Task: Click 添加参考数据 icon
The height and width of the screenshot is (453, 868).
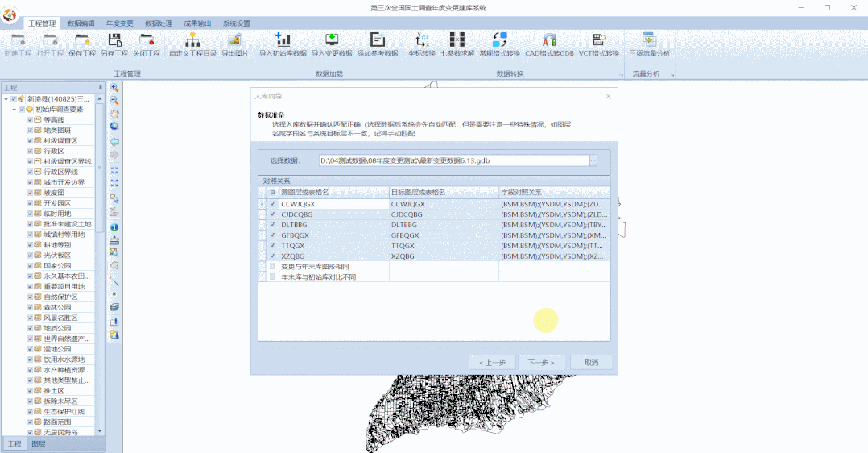Action: [x=378, y=44]
